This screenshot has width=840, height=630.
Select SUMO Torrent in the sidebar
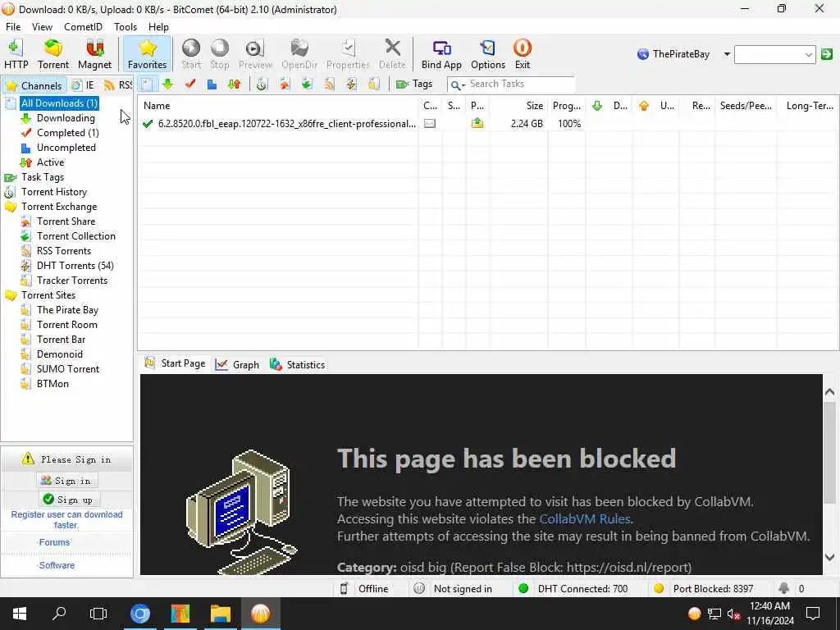point(68,369)
